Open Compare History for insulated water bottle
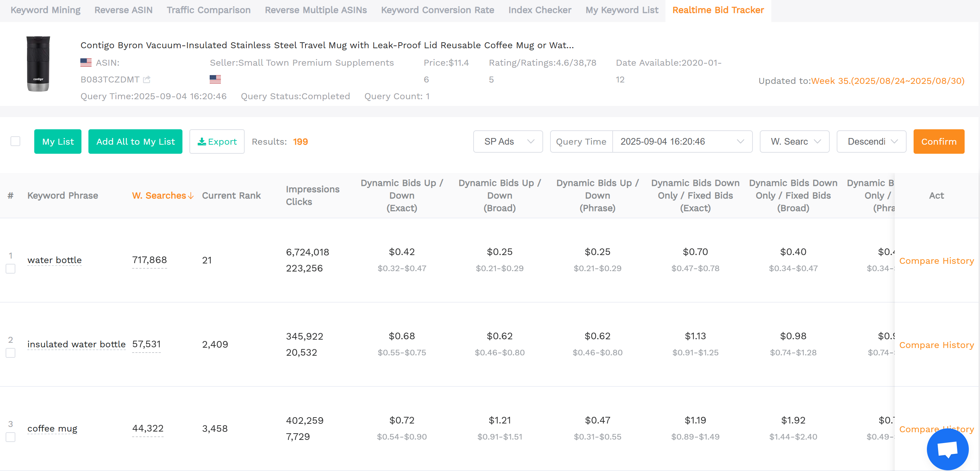 [936, 345]
